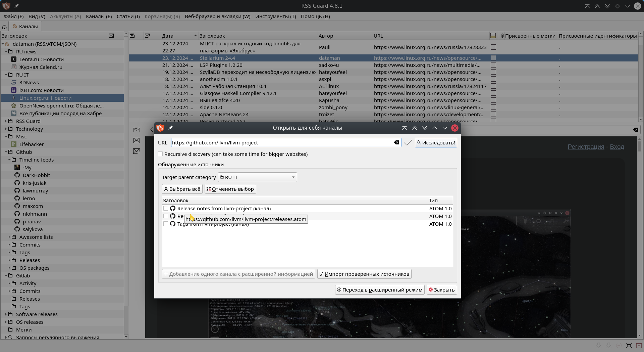Image resolution: width=644 pixels, height=352 pixels.
Task: Open Помощь menu
Action: pyautogui.click(x=315, y=16)
